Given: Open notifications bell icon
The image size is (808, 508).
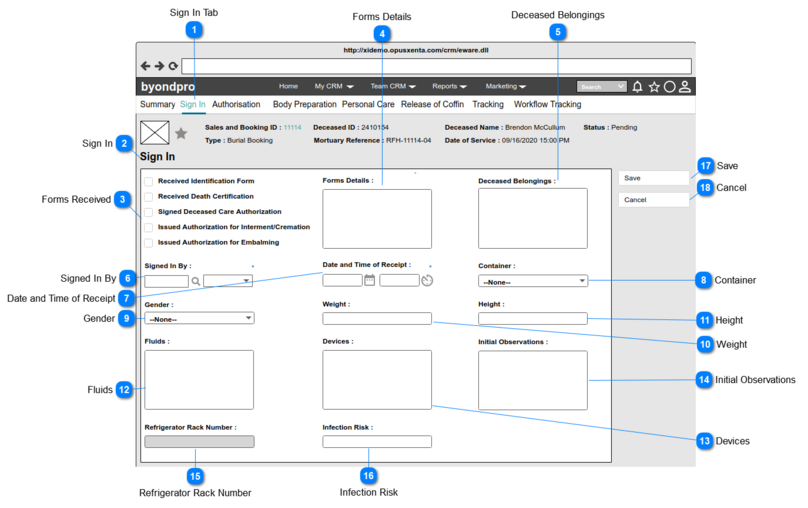Looking at the screenshot, I should tap(637, 87).
